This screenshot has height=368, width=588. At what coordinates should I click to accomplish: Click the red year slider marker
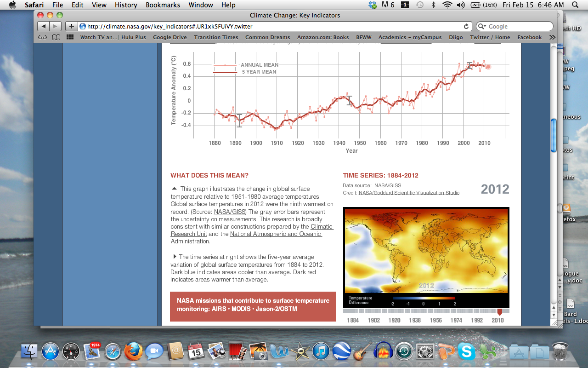pyautogui.click(x=500, y=312)
